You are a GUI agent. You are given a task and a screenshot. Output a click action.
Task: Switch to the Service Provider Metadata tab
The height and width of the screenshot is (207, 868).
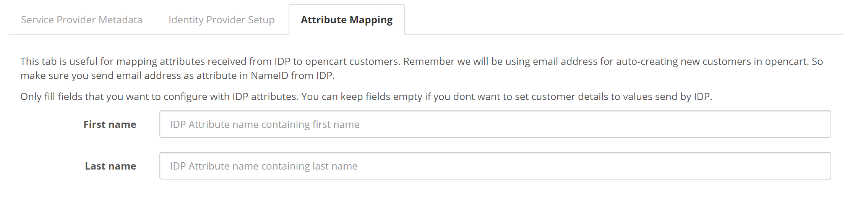pyautogui.click(x=81, y=20)
